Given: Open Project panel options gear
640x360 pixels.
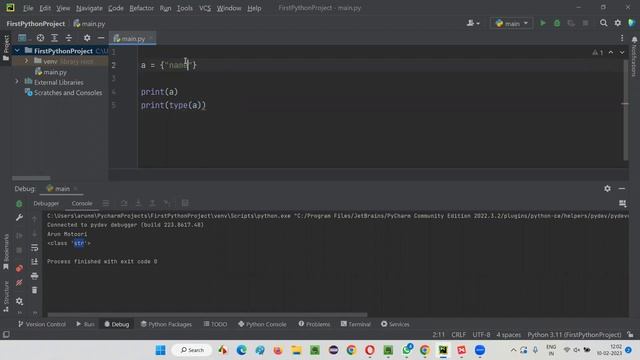Looking at the screenshot, I should click(87, 38).
